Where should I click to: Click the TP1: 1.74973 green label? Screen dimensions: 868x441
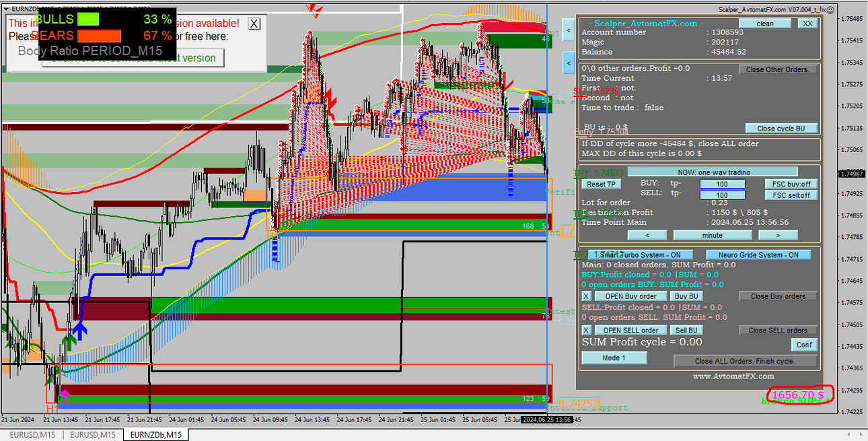[599, 173]
